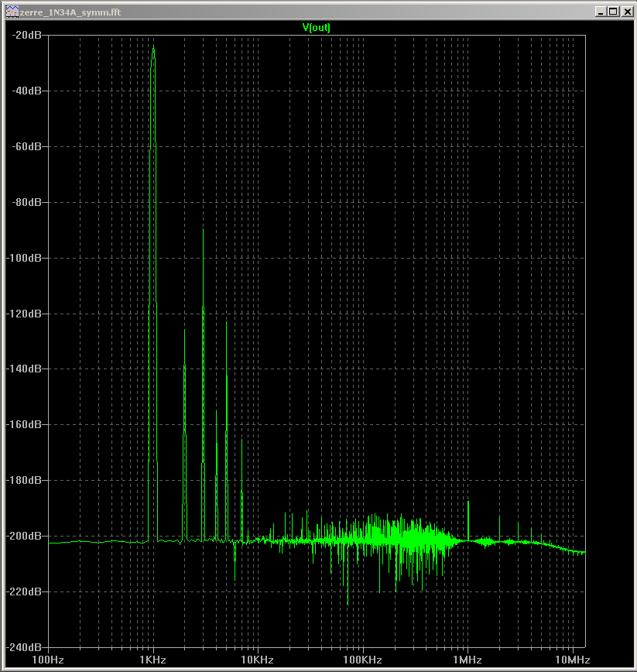The height and width of the screenshot is (672, 637).
Task: Minimize the zerre_1N34A_symm.fft window
Action: [x=601, y=12]
